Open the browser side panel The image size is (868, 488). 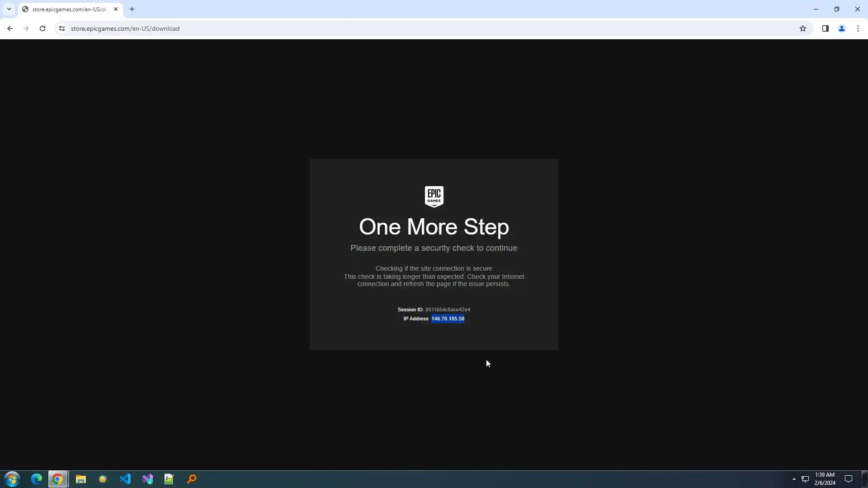825,28
